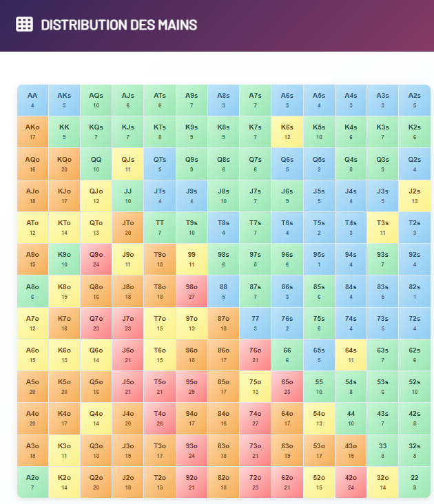434x504 pixels.
Task: Click the AKs hand cell
Action: [64, 100]
